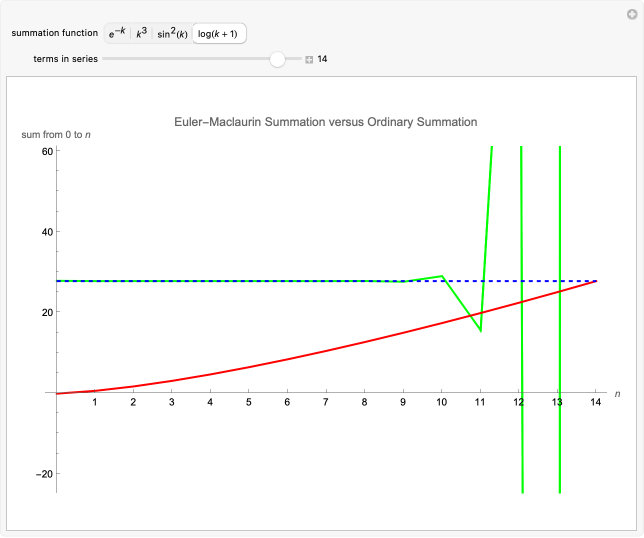Click the left end of the terms slider track
The image size is (644, 538).
(x=105, y=59)
